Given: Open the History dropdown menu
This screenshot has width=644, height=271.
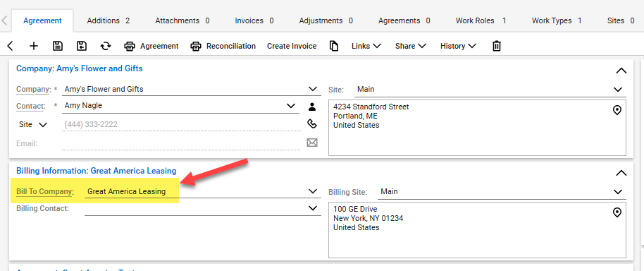Looking at the screenshot, I should (x=458, y=46).
